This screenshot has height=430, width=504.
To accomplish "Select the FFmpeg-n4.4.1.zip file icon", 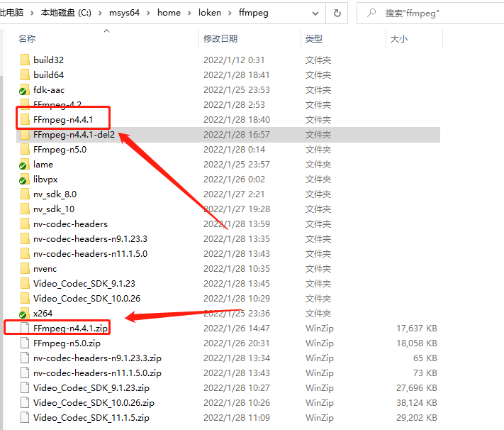I will click(x=25, y=329).
